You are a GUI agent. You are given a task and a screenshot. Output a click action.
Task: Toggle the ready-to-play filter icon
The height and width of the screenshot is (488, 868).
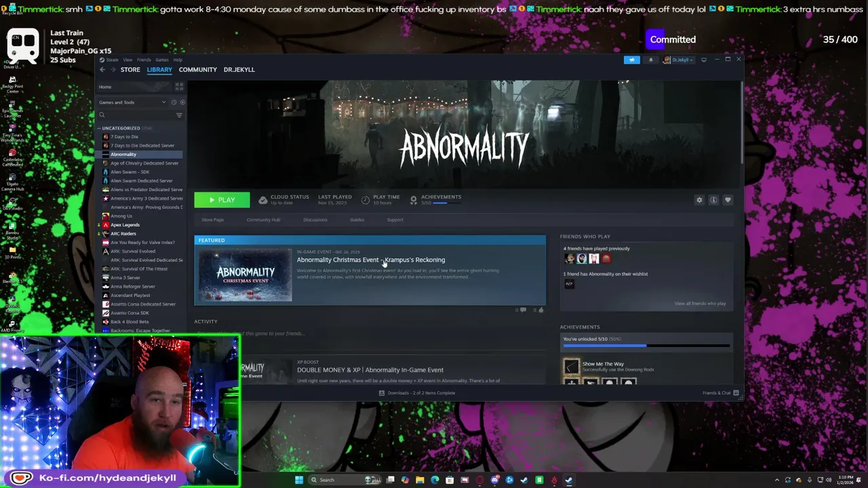(x=182, y=102)
